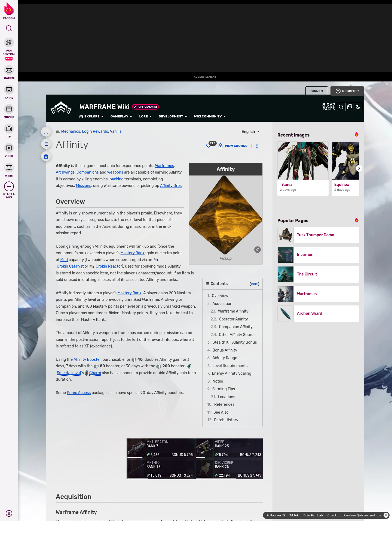Screen dimensions: 392x545
Task: Follow the Smeeta Kavat link
Action: [x=69, y=373]
